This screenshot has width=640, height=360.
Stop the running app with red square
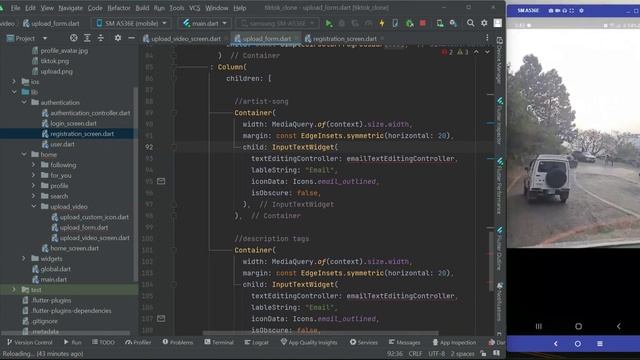pyautogui.click(x=423, y=23)
